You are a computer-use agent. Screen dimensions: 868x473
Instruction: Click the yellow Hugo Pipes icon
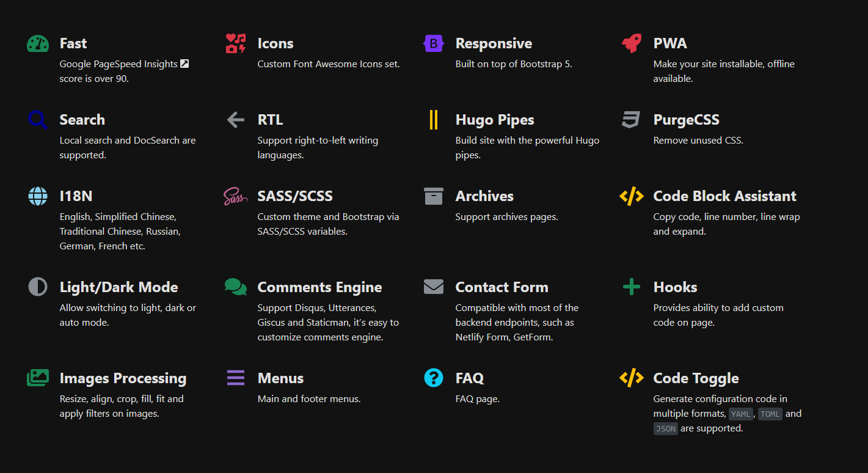(x=434, y=120)
